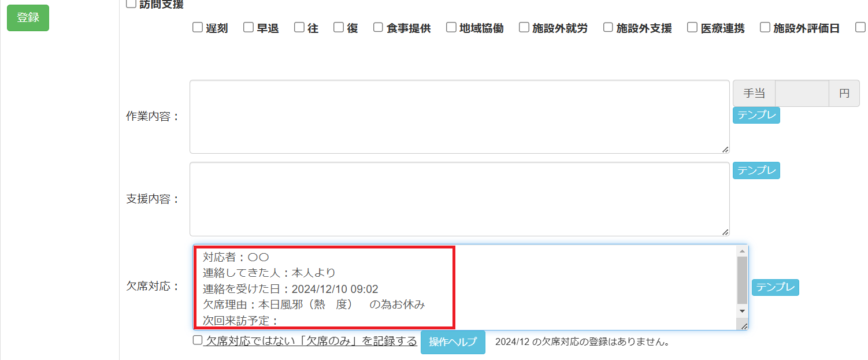
Task: Enable the 食事提供 checkbox
Action: (379, 27)
